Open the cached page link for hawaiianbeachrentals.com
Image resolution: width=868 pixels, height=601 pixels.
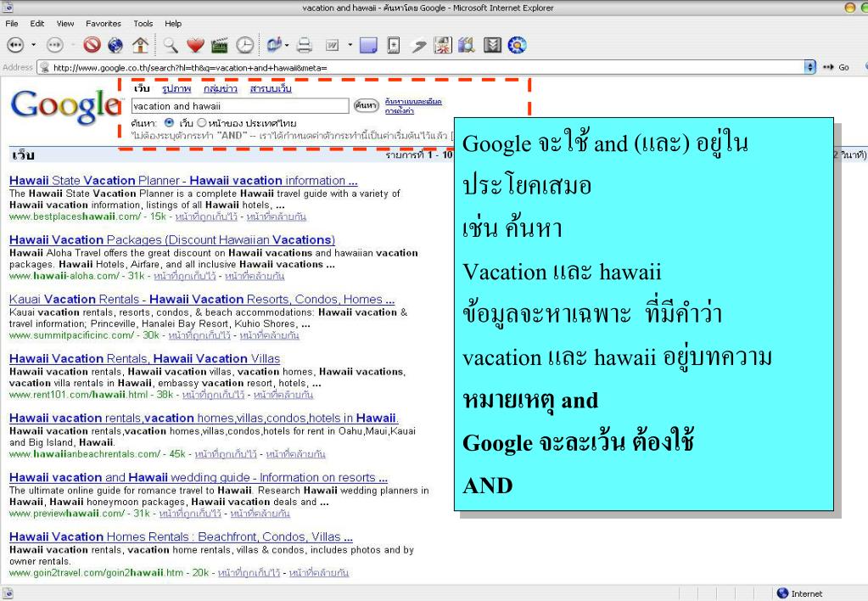pos(226,453)
